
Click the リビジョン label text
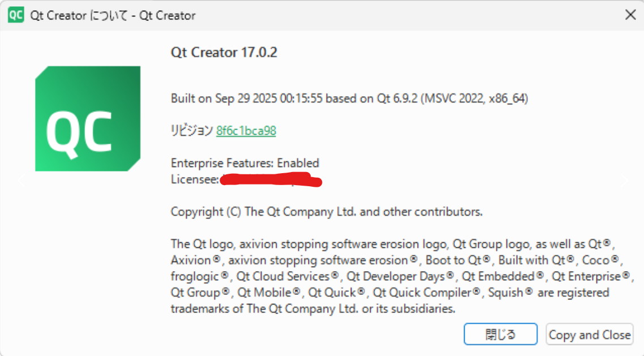tap(192, 131)
